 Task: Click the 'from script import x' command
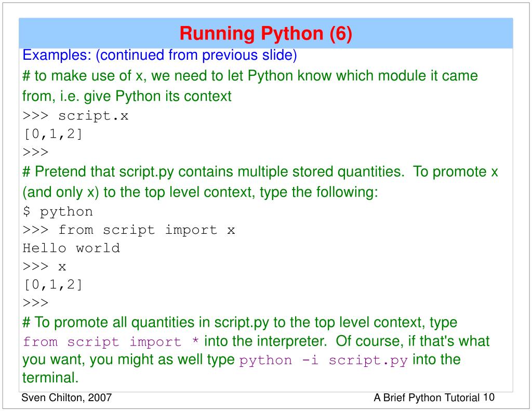[129, 230]
